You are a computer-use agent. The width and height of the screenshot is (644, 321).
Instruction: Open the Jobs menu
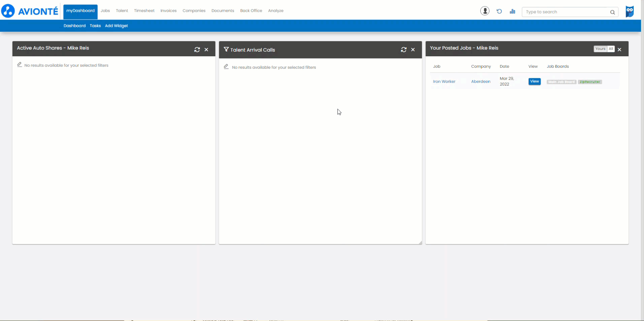[x=105, y=10]
